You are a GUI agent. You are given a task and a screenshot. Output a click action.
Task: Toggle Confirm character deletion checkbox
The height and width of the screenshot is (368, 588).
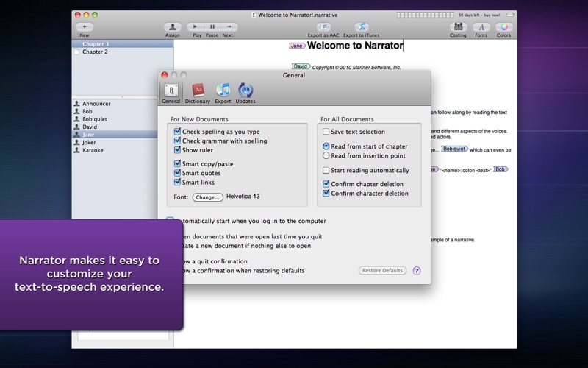click(x=326, y=193)
